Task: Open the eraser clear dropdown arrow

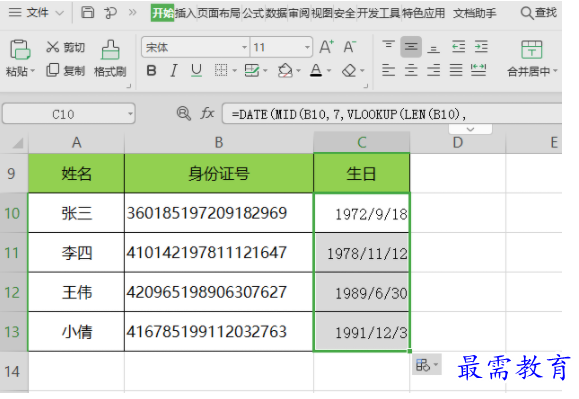Action: pyautogui.click(x=362, y=70)
